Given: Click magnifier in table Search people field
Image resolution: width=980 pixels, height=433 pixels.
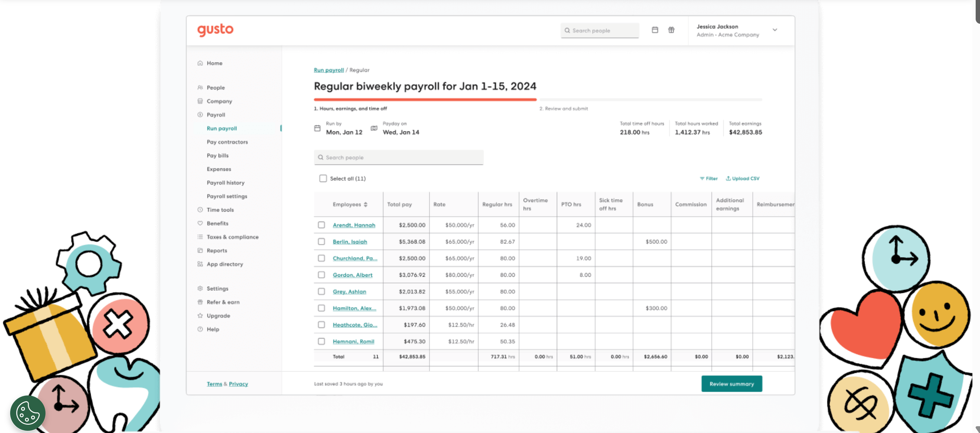Looking at the screenshot, I should (x=321, y=157).
